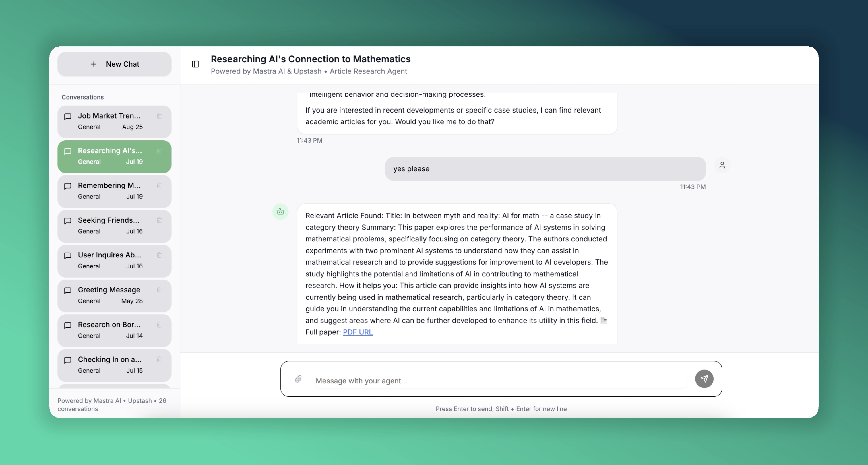This screenshot has width=868, height=465.
Task: Click the 'yes please' user message bubble
Action: point(545,169)
